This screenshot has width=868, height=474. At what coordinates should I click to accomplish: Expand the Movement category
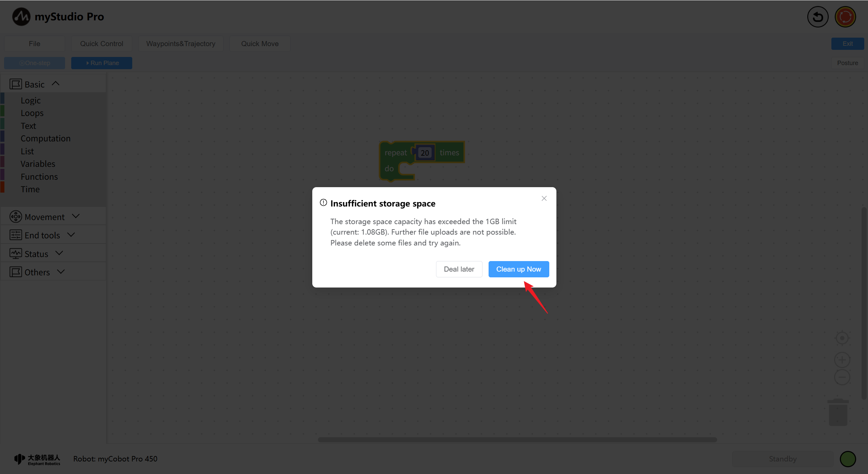click(x=45, y=217)
